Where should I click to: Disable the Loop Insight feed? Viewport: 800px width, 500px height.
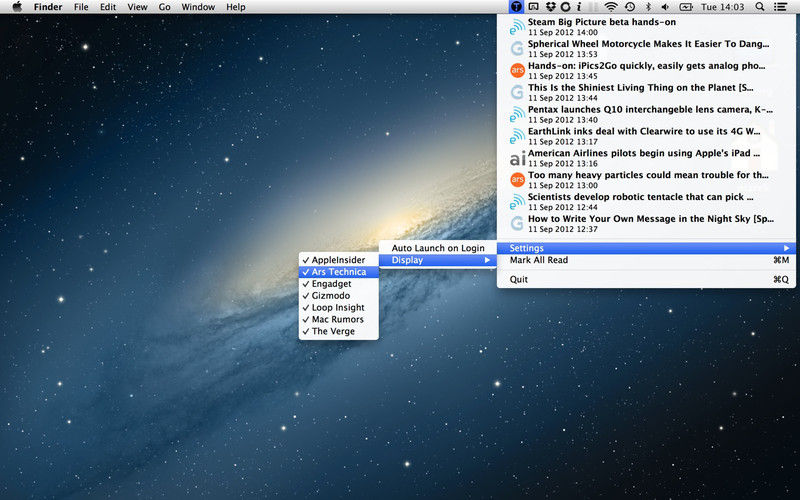click(339, 308)
